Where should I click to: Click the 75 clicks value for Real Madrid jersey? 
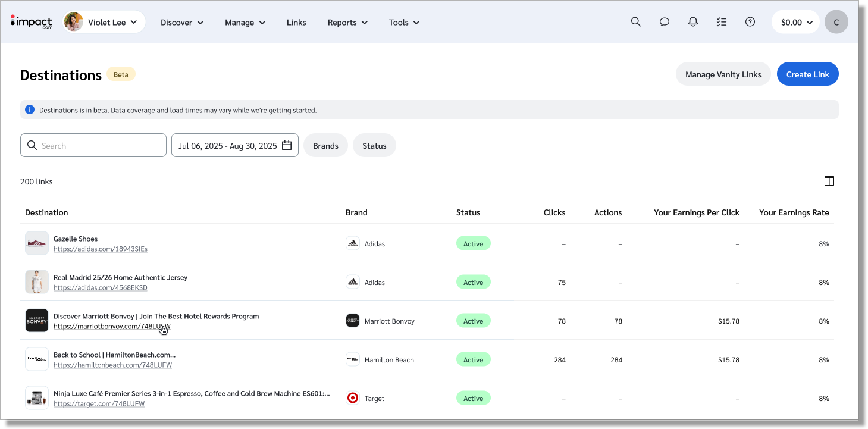[562, 283]
